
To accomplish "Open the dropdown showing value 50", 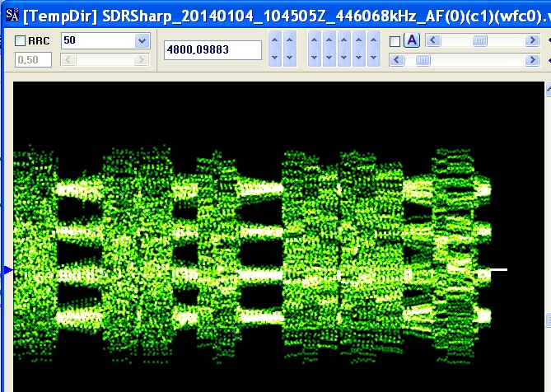I will (x=142, y=40).
